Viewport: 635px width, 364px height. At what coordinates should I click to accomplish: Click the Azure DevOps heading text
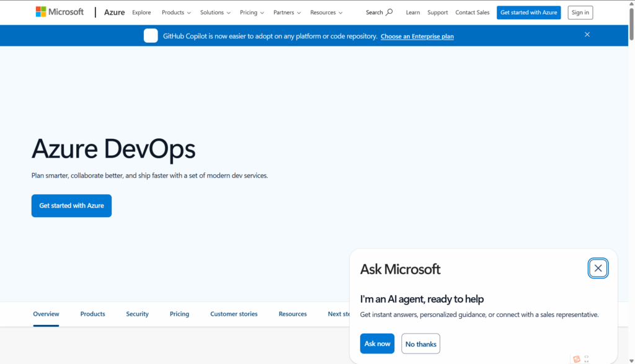pos(113,149)
